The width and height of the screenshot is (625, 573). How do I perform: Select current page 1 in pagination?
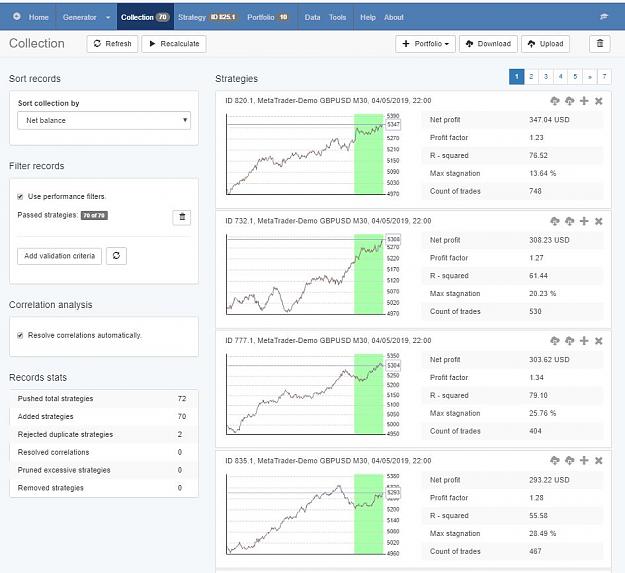tap(517, 77)
